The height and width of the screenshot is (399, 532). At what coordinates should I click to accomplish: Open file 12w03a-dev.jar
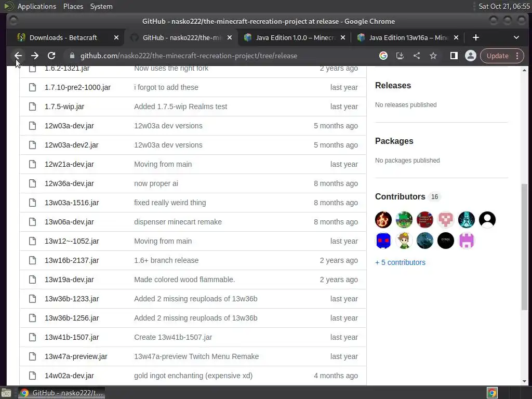click(x=69, y=126)
